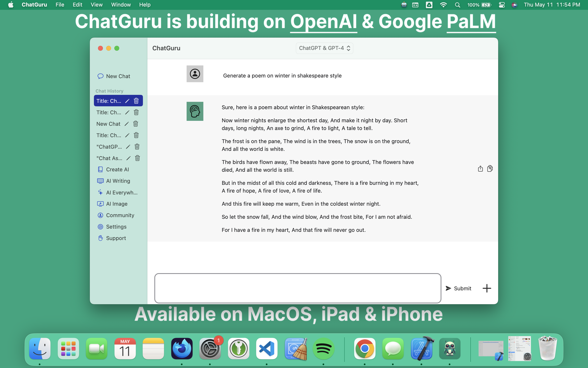
Task: Open the New Chat entry in history
Action: pos(108,124)
